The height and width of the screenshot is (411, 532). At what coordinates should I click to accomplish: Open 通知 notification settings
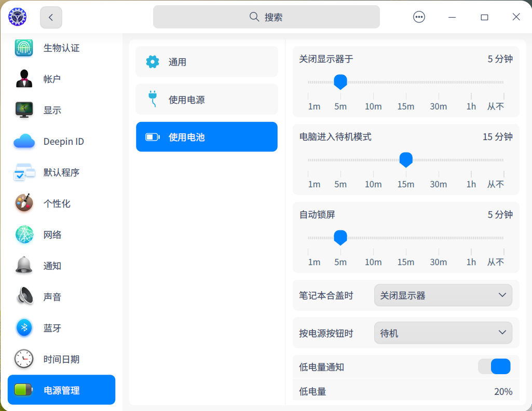tap(23, 266)
